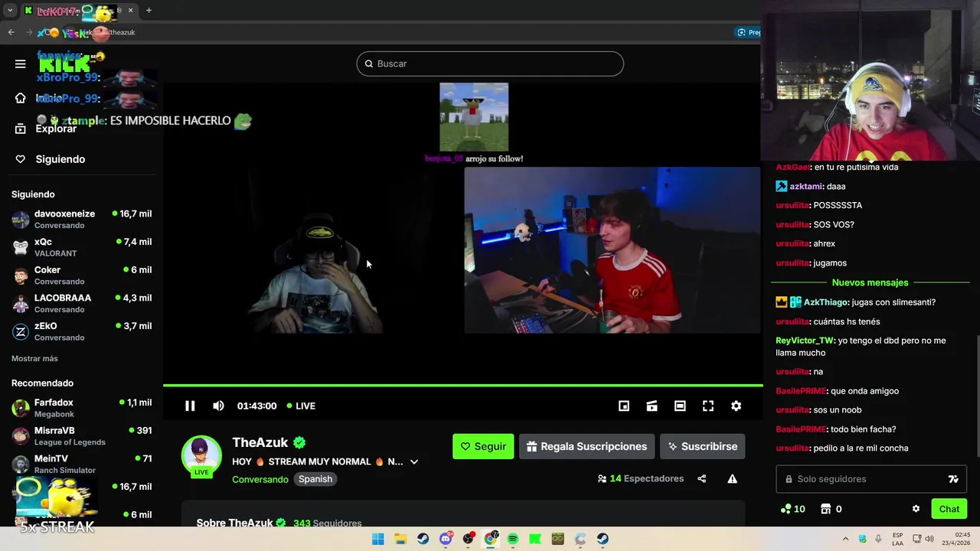
Task: Click azktami username in chat
Action: [x=806, y=186]
